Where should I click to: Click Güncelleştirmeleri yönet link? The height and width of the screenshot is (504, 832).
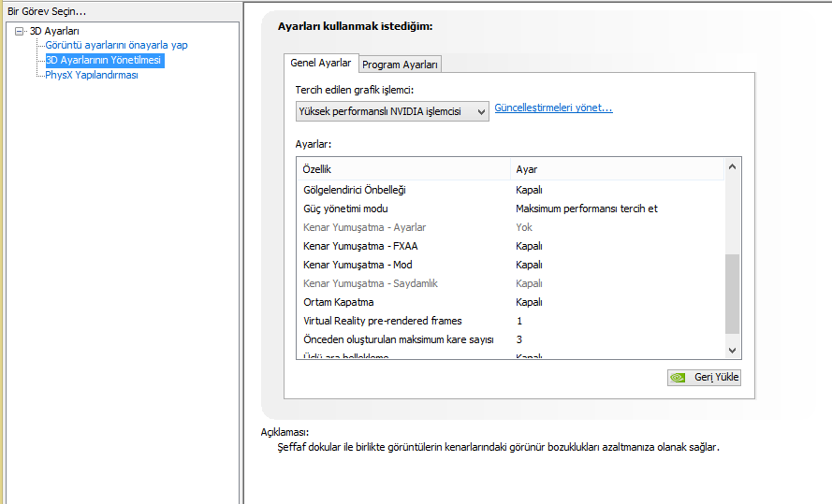coord(553,108)
